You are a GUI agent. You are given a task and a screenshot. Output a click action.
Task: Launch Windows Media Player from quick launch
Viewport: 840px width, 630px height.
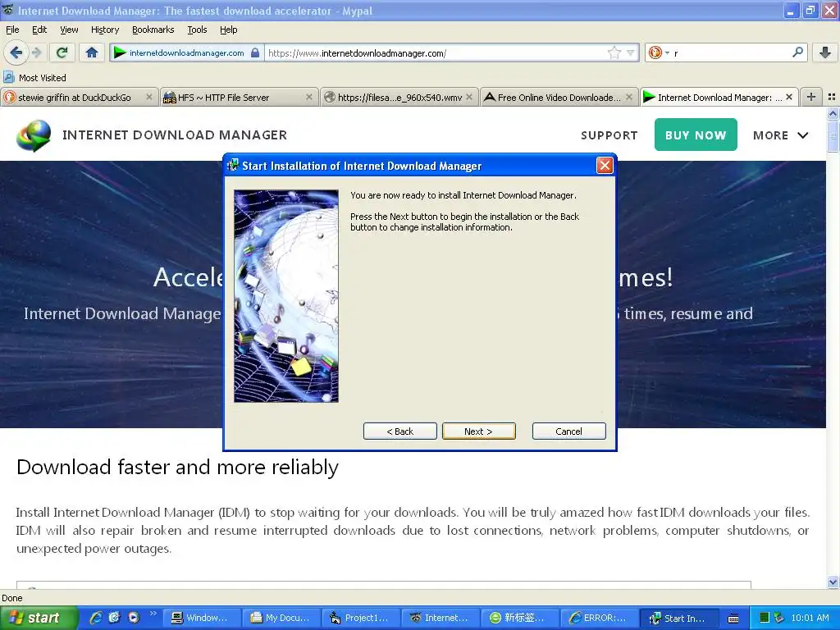pyautogui.click(x=134, y=618)
